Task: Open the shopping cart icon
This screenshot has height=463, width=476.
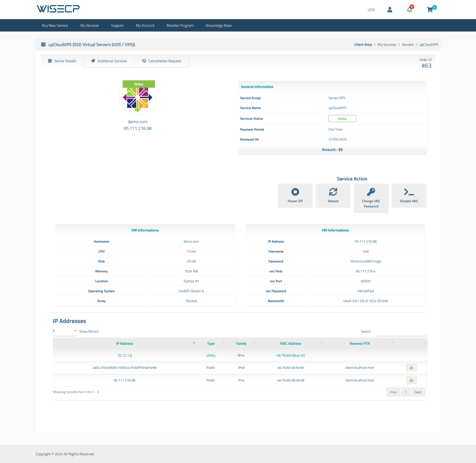Action: pos(430,10)
